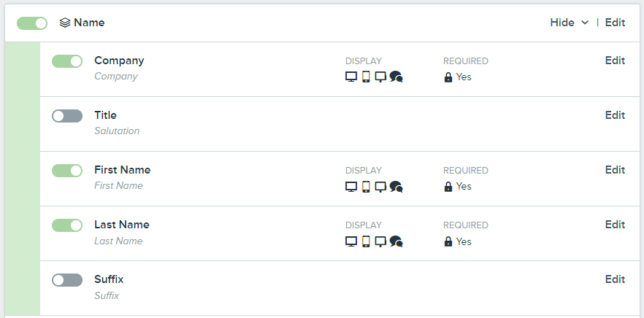Viewport: 644px width, 318px height.
Task: Disable the Name group toggle
Action: pos(32,23)
